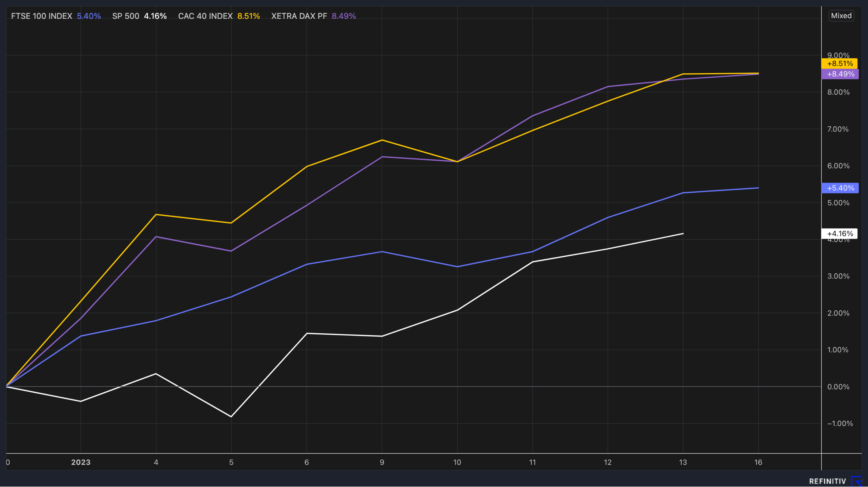This screenshot has width=868, height=487.
Task: Click the 13 date axis label
Action: 683,462
